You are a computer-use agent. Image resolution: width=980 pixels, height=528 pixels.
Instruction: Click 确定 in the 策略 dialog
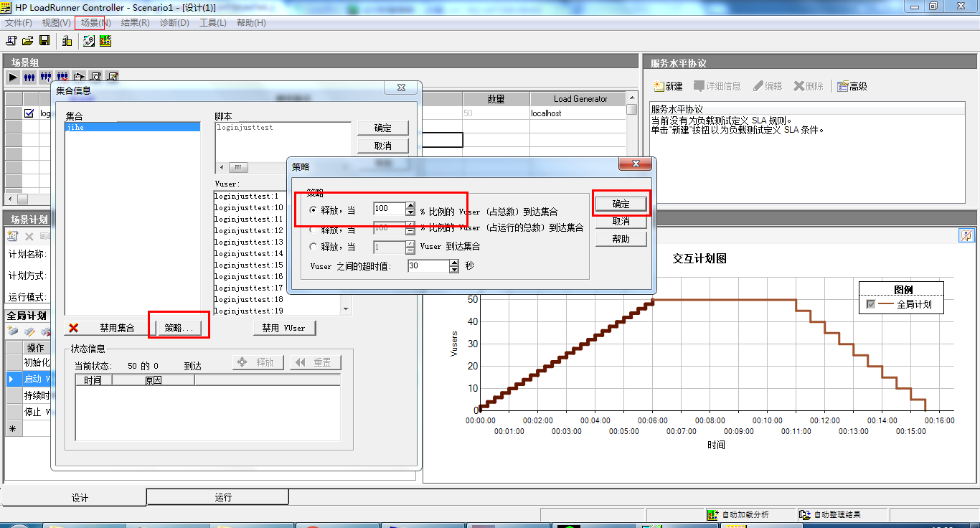click(621, 204)
